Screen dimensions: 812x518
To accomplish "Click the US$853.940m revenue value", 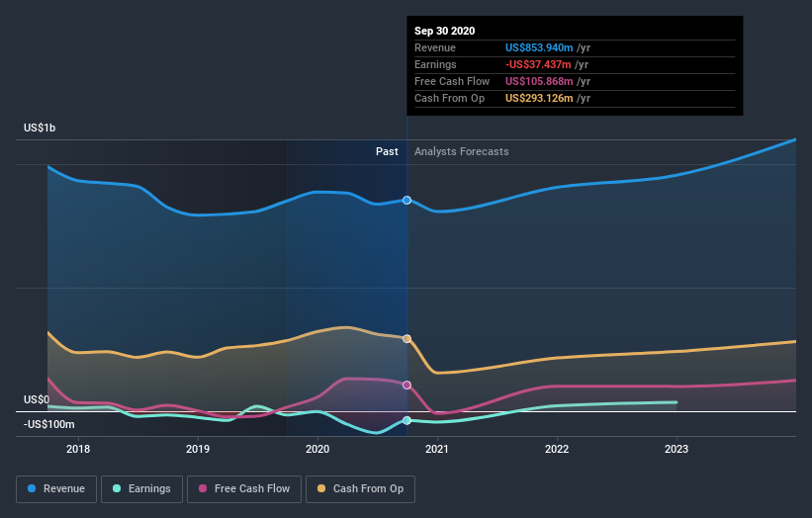I will tap(539, 47).
